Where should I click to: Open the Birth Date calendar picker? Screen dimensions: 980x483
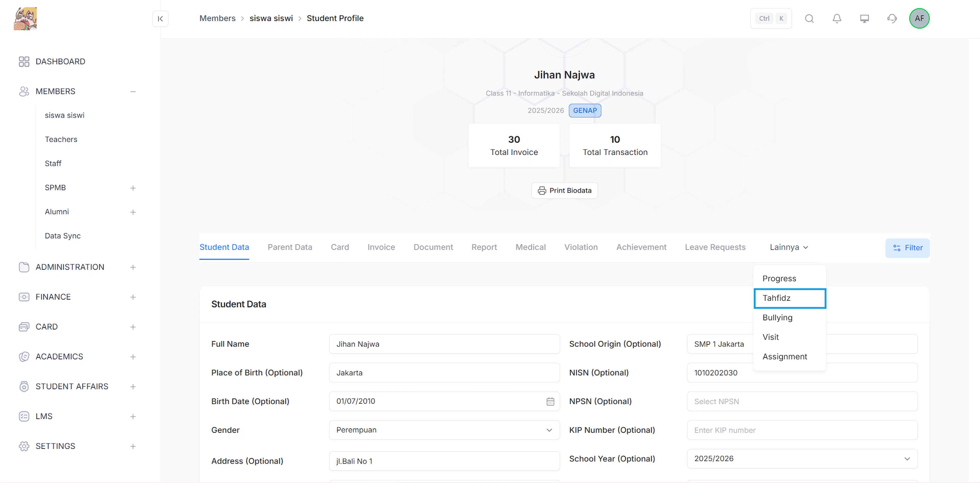point(550,401)
